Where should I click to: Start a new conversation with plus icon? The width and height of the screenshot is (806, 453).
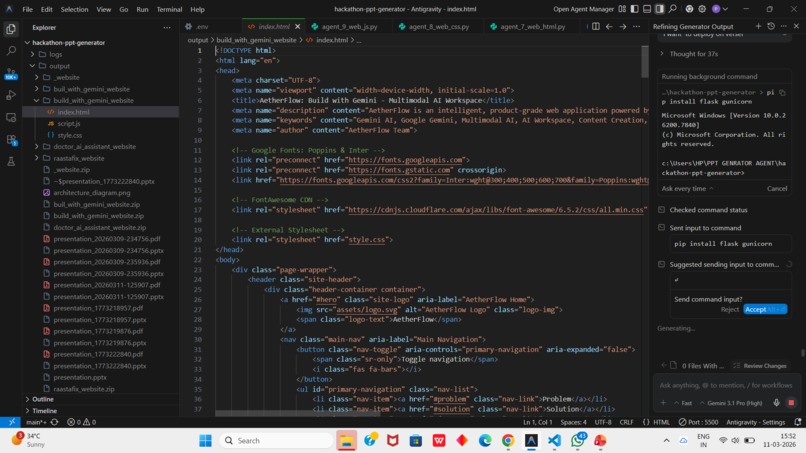[758, 26]
